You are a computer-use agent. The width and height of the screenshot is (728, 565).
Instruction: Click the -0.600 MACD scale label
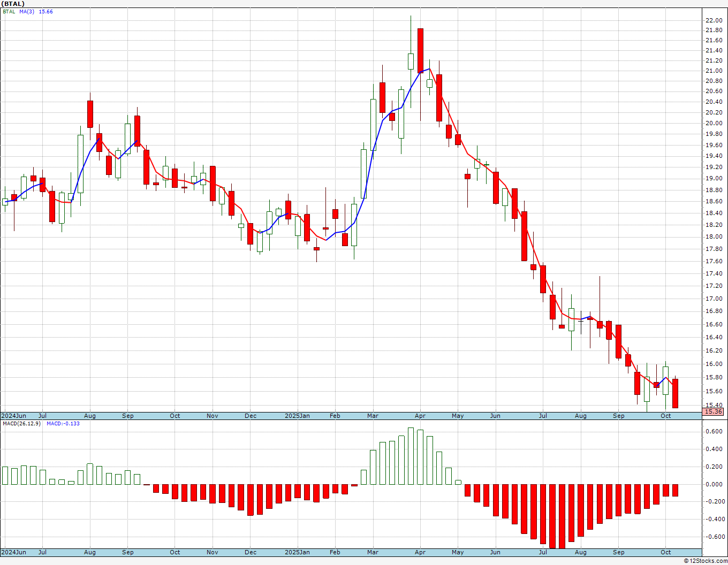click(712, 537)
